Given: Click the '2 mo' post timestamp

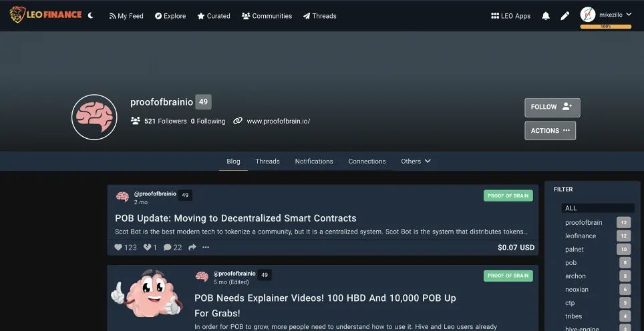Looking at the screenshot, I should 141,202.
